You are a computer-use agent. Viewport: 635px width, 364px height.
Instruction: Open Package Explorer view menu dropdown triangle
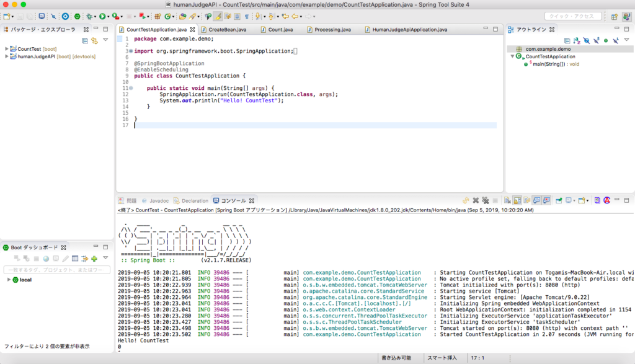(106, 41)
